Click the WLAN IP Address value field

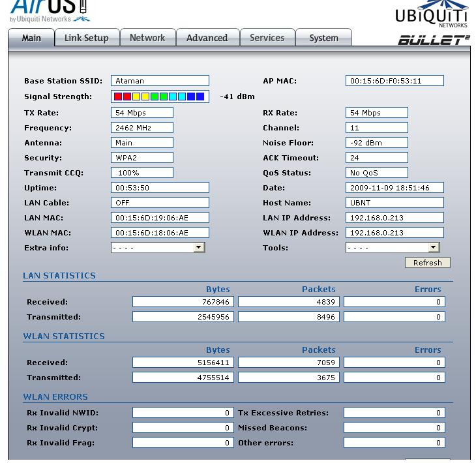394,233
